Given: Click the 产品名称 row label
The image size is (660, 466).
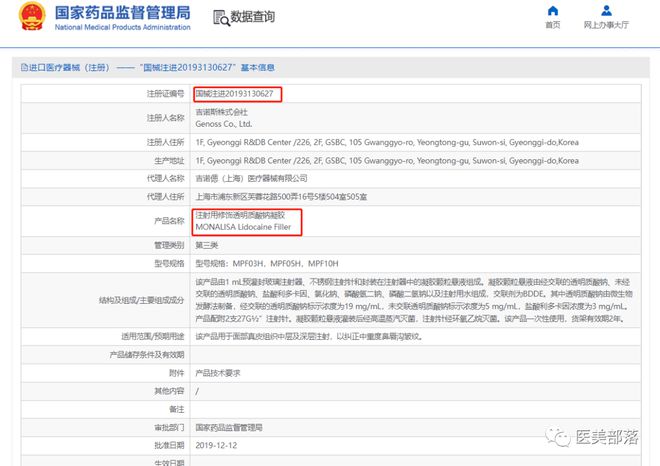Looking at the screenshot, I should tap(169, 221).
